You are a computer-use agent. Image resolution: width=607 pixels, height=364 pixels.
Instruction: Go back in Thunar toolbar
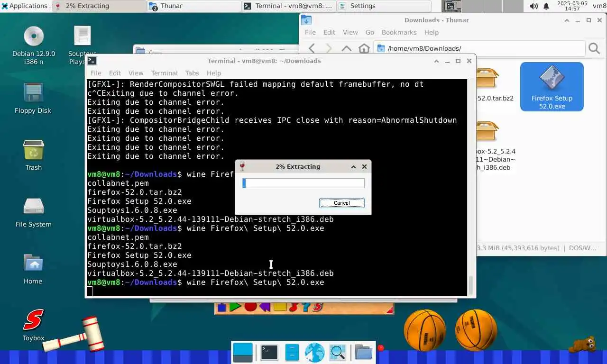(312, 48)
